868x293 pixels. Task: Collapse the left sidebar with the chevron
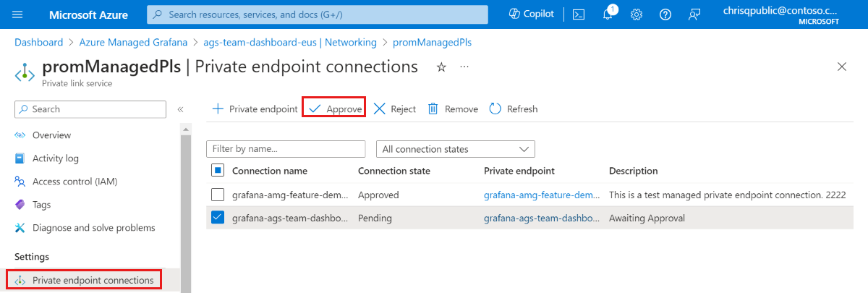[180, 109]
